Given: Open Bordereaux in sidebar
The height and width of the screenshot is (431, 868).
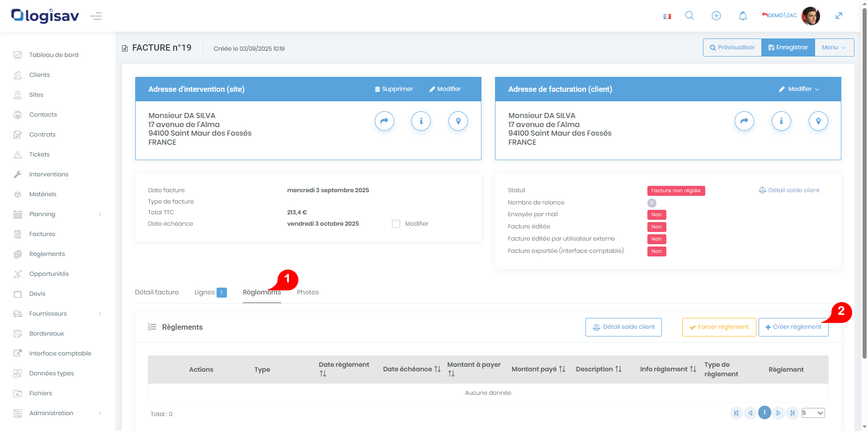Looking at the screenshot, I should [47, 334].
